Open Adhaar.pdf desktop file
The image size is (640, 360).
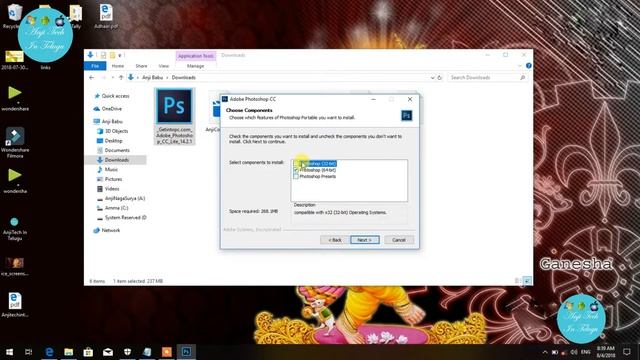(x=106, y=16)
